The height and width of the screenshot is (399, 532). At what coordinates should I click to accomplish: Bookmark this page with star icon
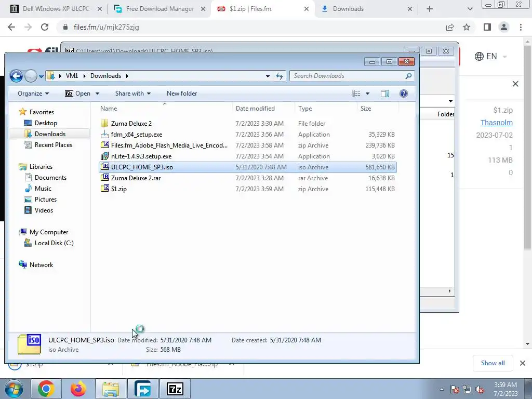pos(467,27)
